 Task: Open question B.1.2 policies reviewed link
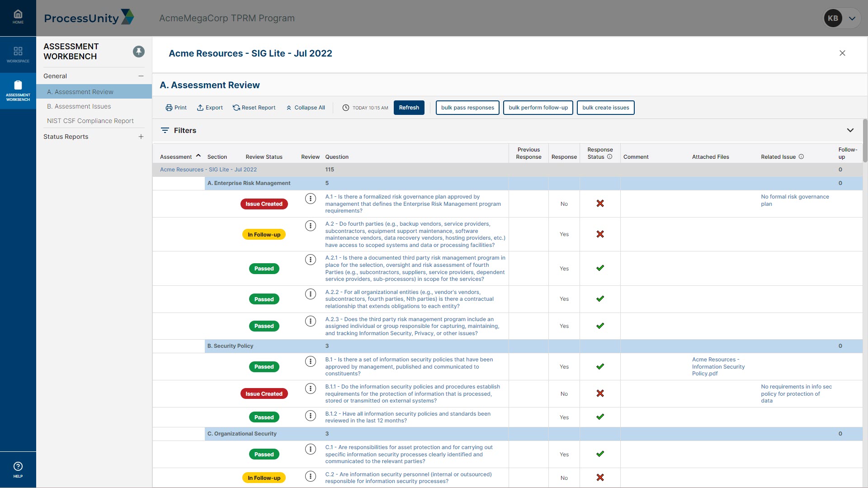click(x=408, y=417)
